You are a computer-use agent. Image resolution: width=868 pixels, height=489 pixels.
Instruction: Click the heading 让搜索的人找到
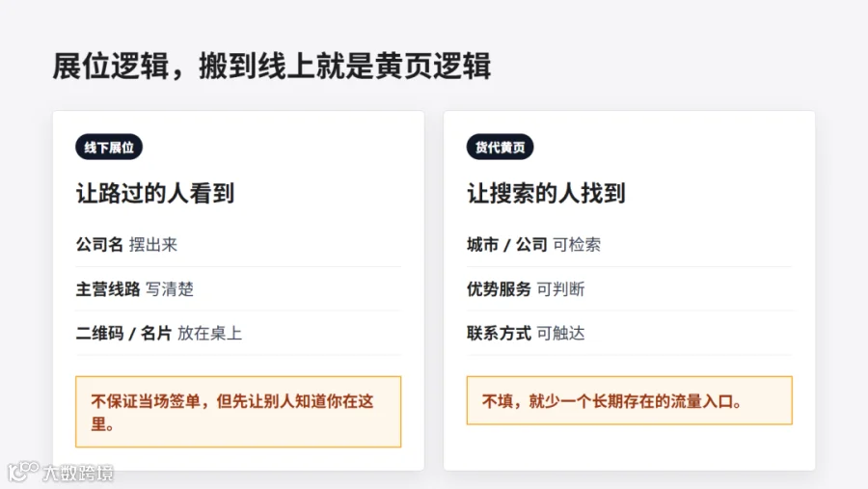coord(546,193)
